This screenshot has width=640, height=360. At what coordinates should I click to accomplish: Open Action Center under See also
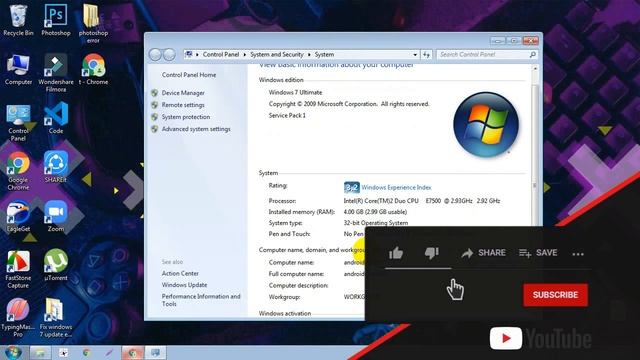180,273
